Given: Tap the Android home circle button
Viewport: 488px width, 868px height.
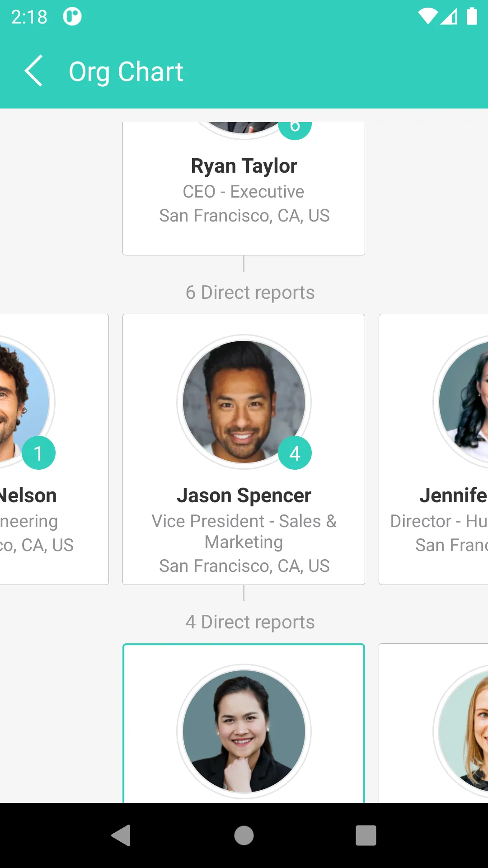Looking at the screenshot, I should coord(244,835).
